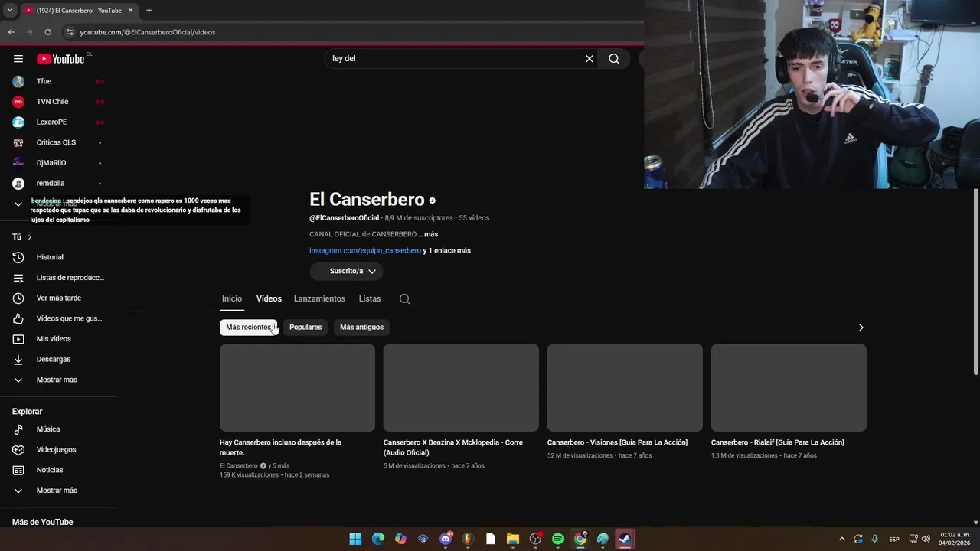The image size is (980, 551).
Task: Go to the YouTube home logo
Action: point(60,59)
